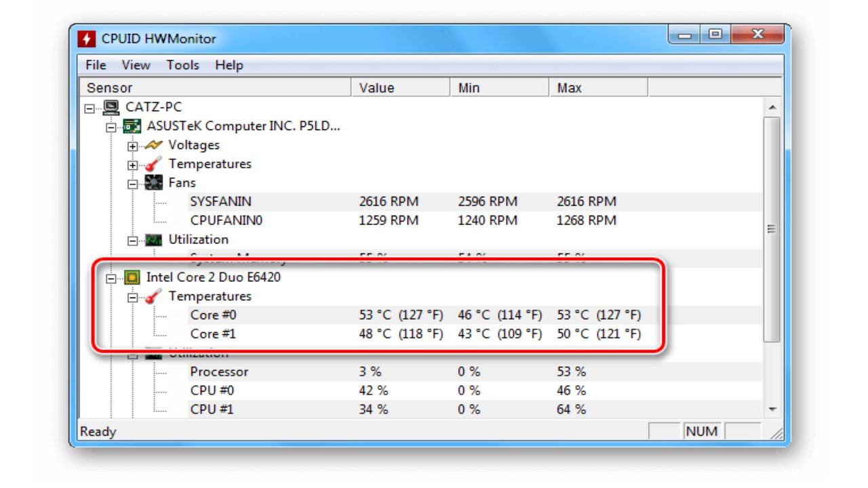Collapse the ASUSTeK Computer INC. node
The width and height of the screenshot is (868, 488).
112,127
